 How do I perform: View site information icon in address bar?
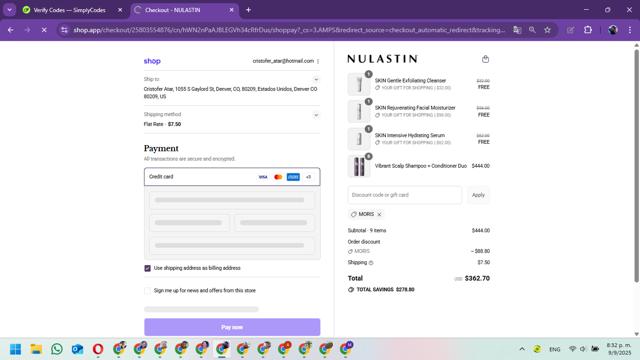(64, 30)
